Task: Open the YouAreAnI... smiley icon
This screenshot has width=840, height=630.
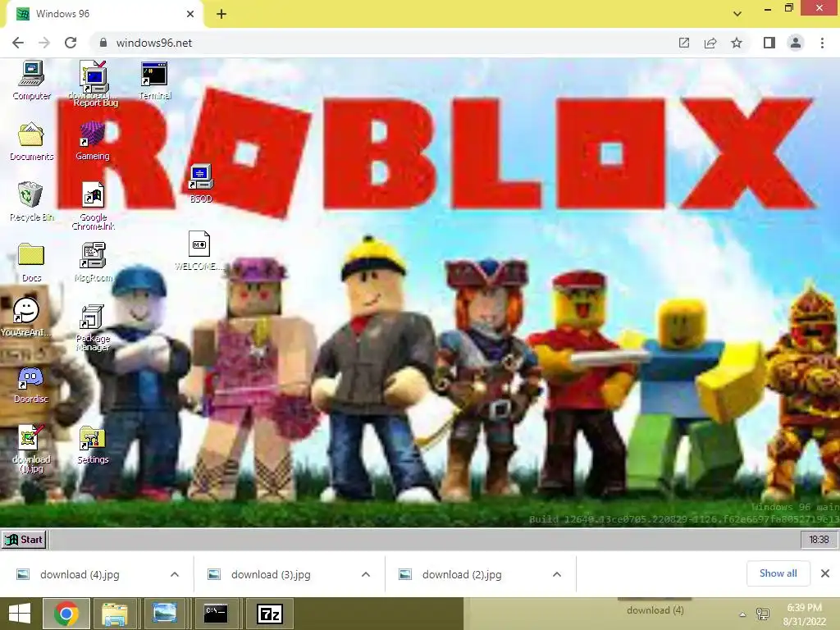Action: point(25,317)
